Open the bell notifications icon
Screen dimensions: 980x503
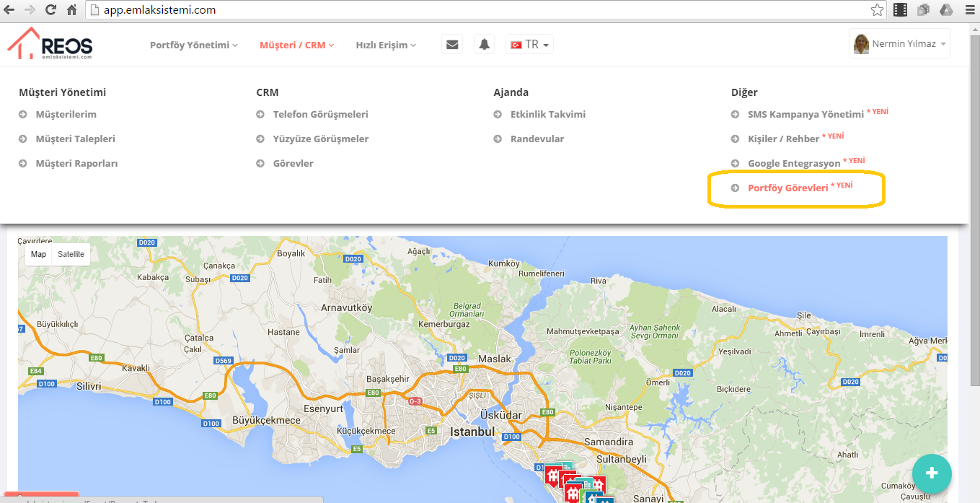484,45
